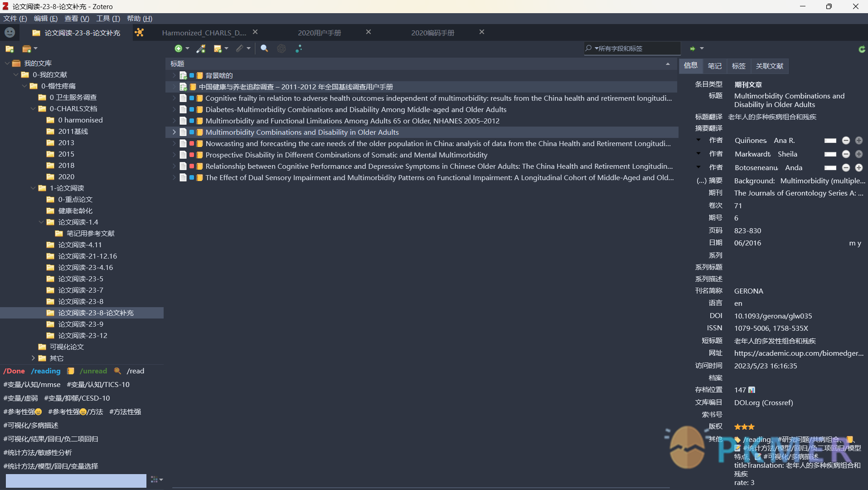Switch to the 笔记 tab
The height and width of the screenshot is (490, 868).
[x=715, y=66]
